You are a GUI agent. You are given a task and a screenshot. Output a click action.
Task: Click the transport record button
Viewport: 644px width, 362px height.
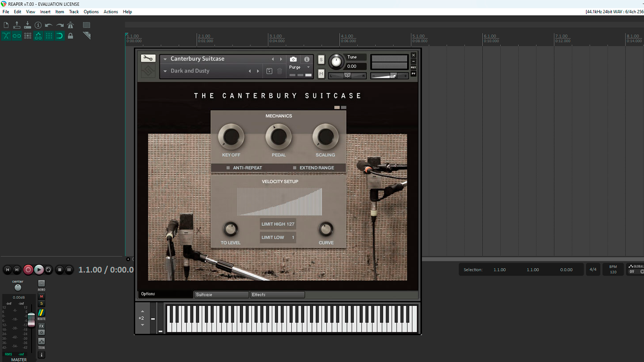point(28,270)
